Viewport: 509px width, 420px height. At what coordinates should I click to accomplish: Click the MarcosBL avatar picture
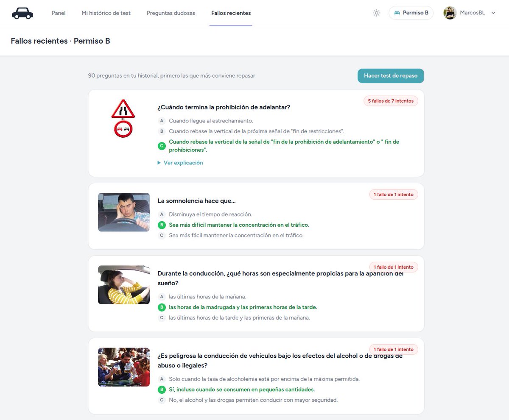[x=450, y=13]
